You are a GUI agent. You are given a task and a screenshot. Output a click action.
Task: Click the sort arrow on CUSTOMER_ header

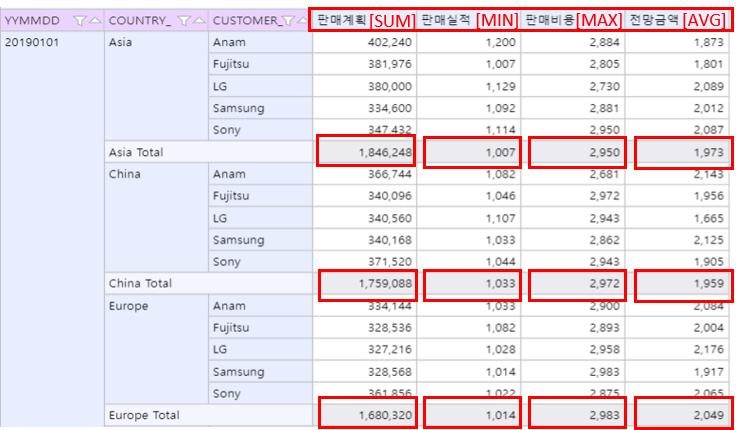[303, 20]
